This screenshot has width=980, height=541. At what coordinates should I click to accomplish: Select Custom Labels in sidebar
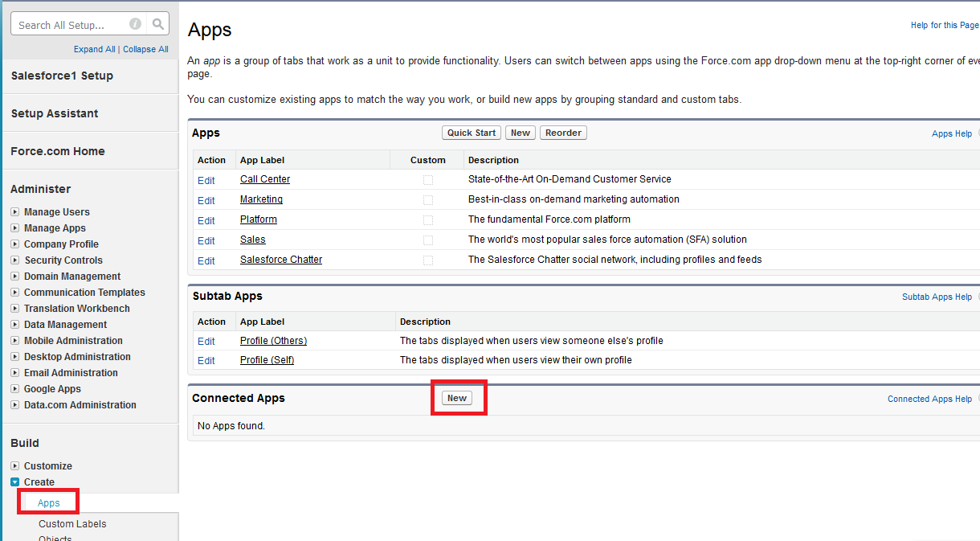pos(72,524)
